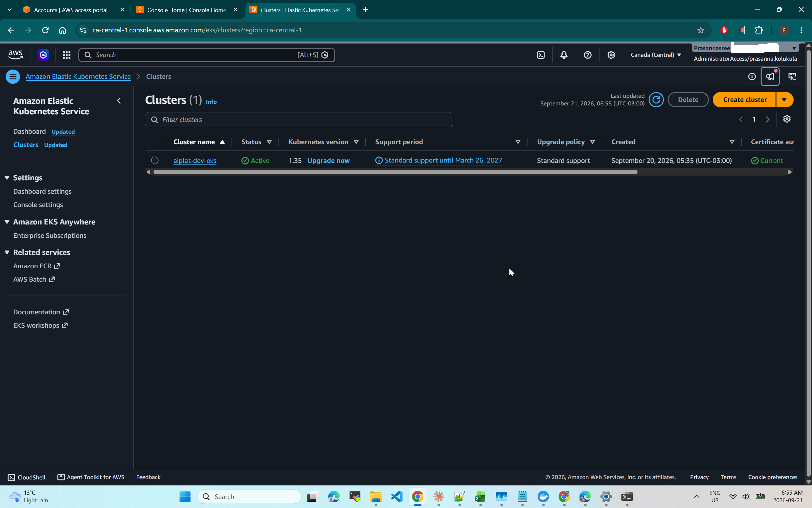Select the aiplat-dev-eks cluster radio button
Image resolution: width=812 pixels, height=508 pixels.
click(x=155, y=161)
